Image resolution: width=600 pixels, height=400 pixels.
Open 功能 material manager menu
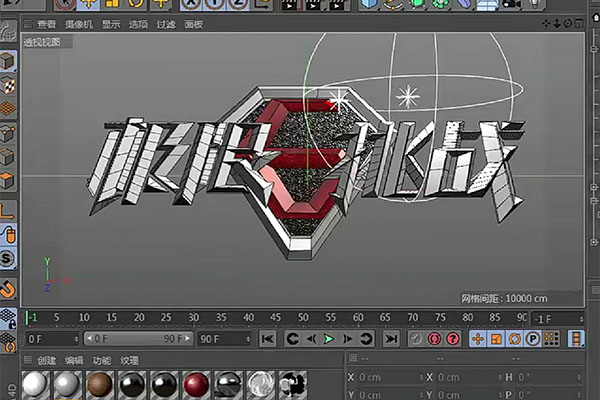(x=101, y=361)
